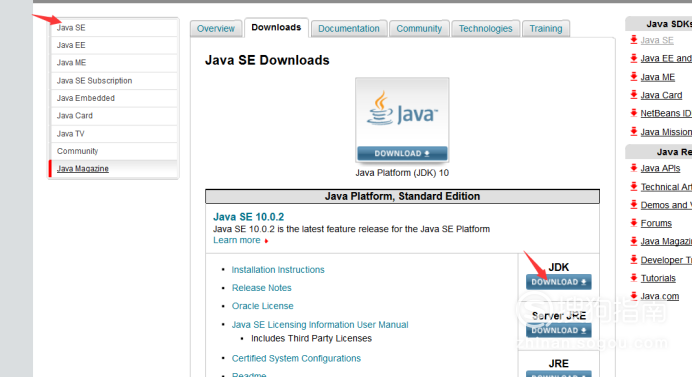This screenshot has height=377, width=692.
Task: Click 'Java Platform (JDK) 10' caption text
Action: [x=402, y=173]
